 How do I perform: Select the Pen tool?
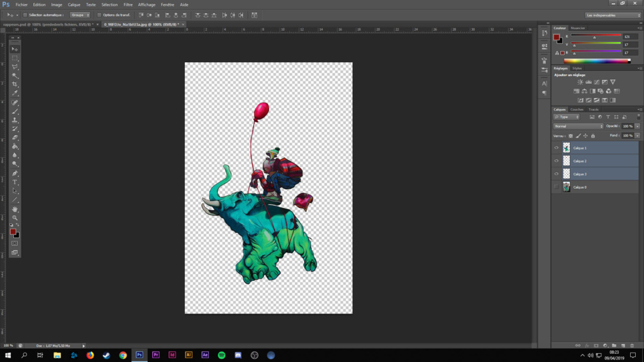pos(15,173)
